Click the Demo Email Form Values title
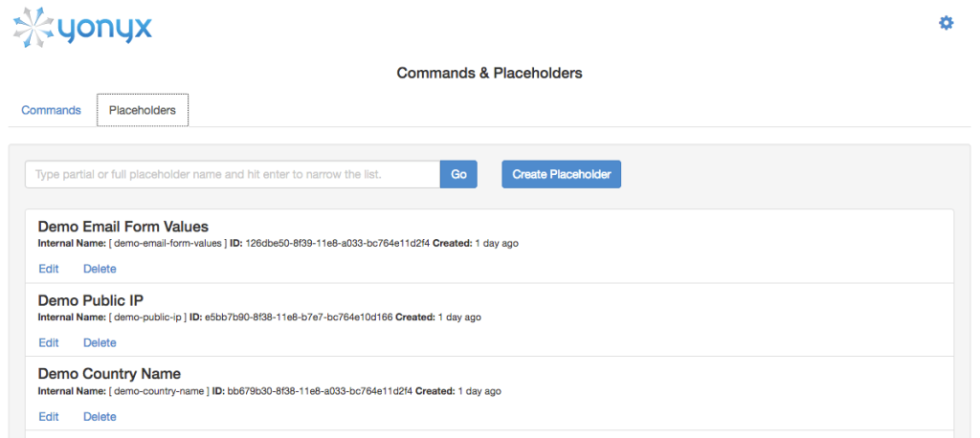Image resolution: width=980 pixels, height=438 pixels. (x=122, y=227)
